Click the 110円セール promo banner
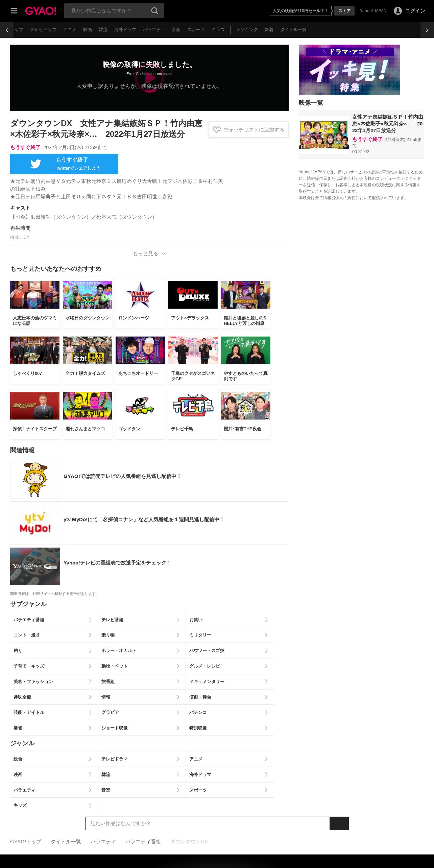Viewport: 434px width, 868px height. [x=300, y=11]
